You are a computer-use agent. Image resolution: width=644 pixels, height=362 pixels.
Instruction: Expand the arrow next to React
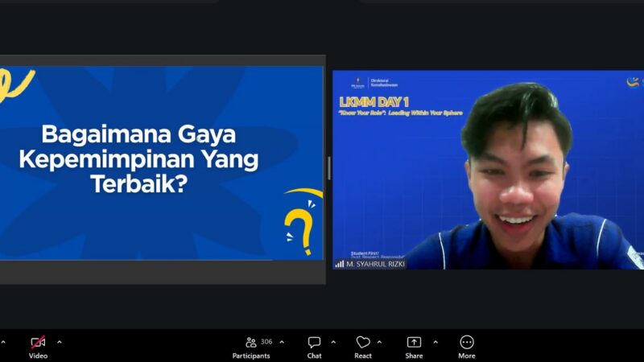coord(379,342)
